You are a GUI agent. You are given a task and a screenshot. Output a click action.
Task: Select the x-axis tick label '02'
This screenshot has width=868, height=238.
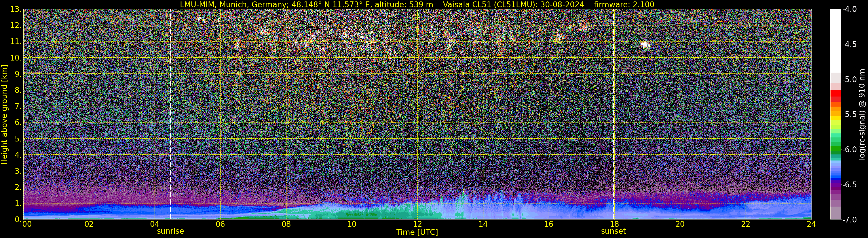[89, 224]
